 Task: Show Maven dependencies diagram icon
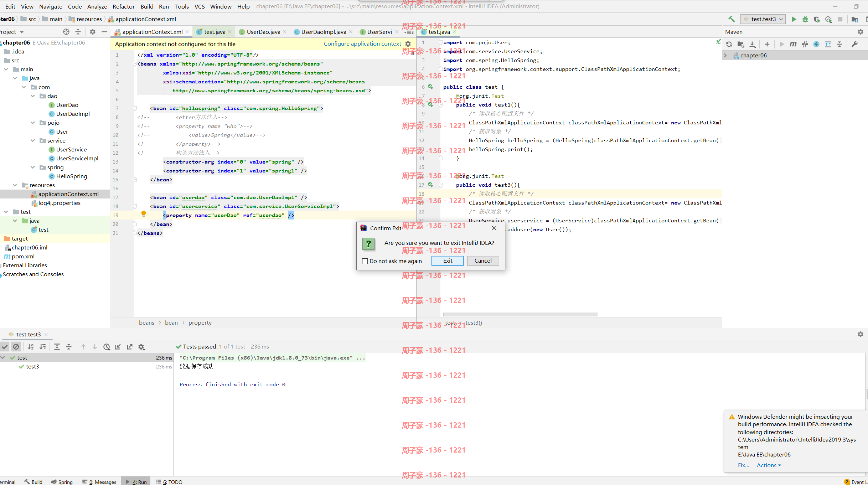pos(828,44)
